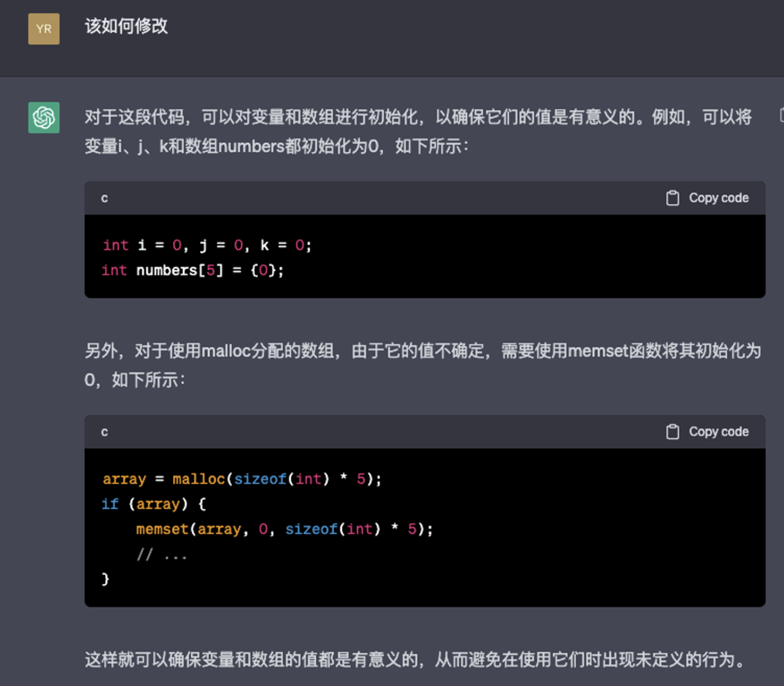The image size is (784, 686).
Task: Click the closing brace in second code block
Action: click(105, 579)
